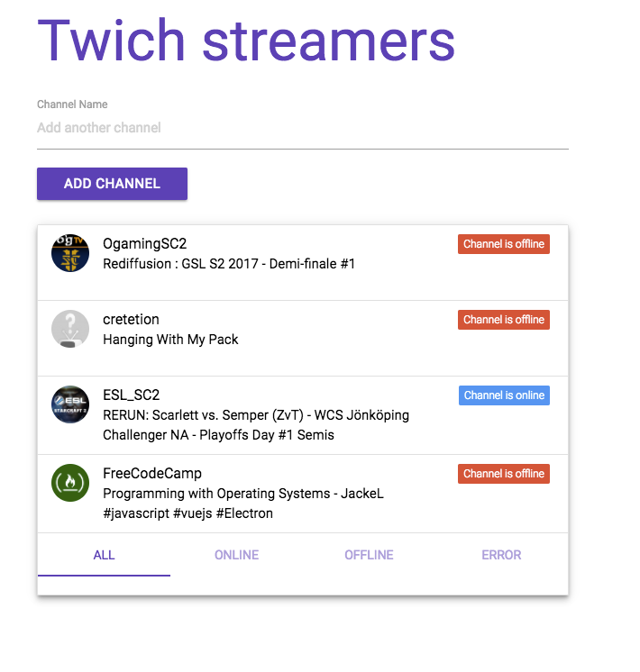Open the ESL_SC2 channel name
Image resolution: width=640 pixels, height=672 pixels.
pyautogui.click(x=132, y=395)
